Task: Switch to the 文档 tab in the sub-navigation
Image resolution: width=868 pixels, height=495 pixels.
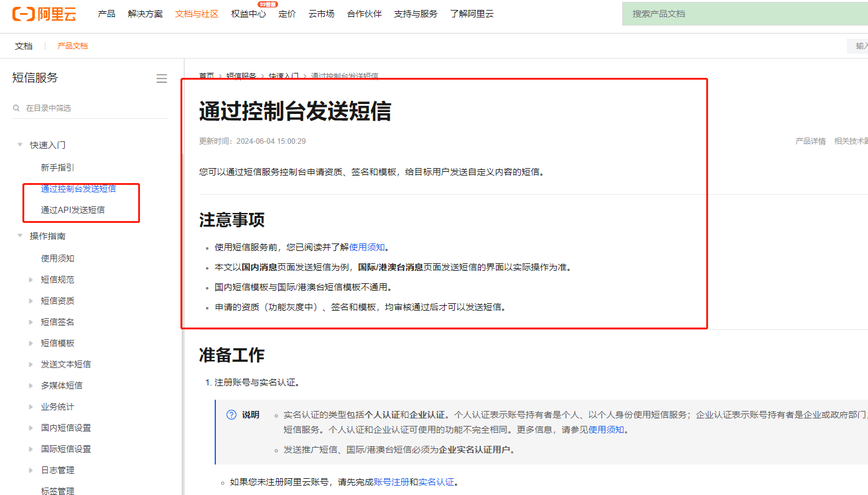Action: click(x=24, y=46)
